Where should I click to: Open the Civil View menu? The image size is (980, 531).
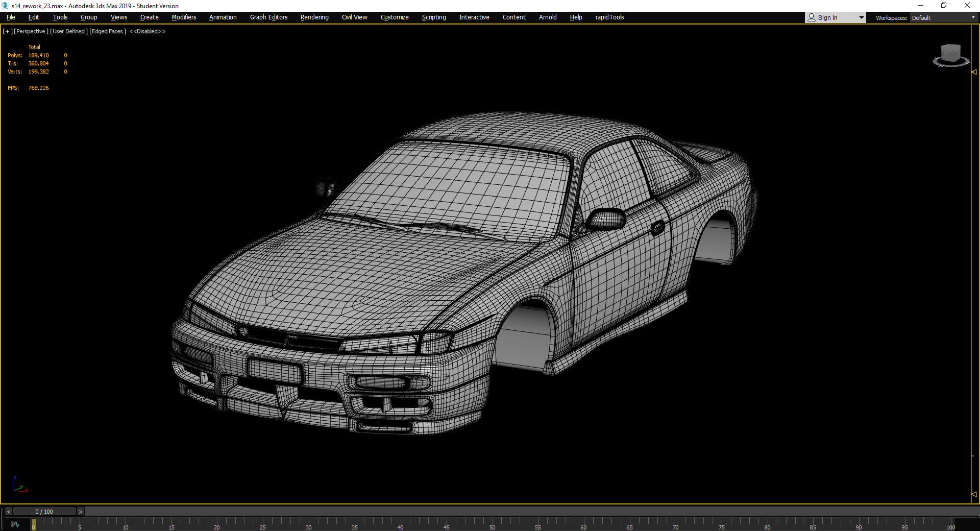tap(355, 17)
